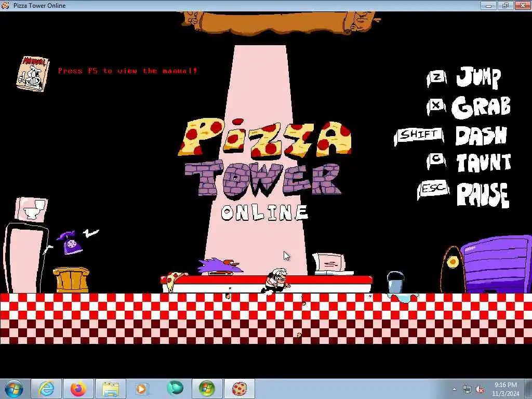This screenshot has height=399, width=532.
Task: Minimize the Pizza Tower Online window
Action: pos(488,5)
